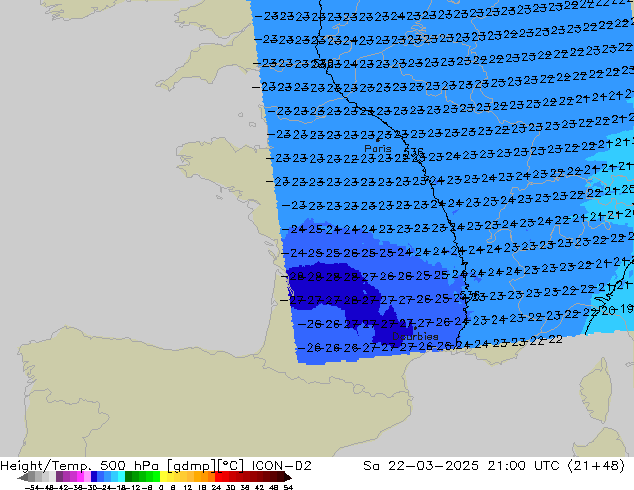Click the Height/Temp. 500 hPa title
634x490 pixels.
tap(80, 466)
